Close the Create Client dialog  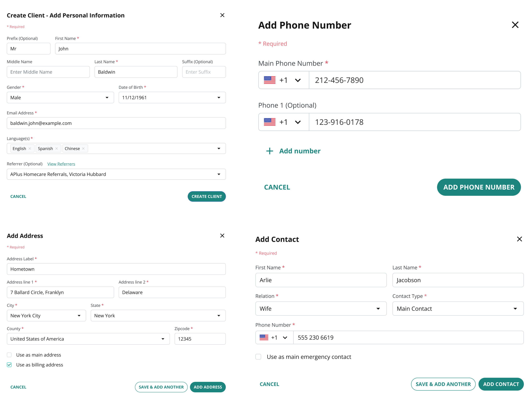point(222,15)
